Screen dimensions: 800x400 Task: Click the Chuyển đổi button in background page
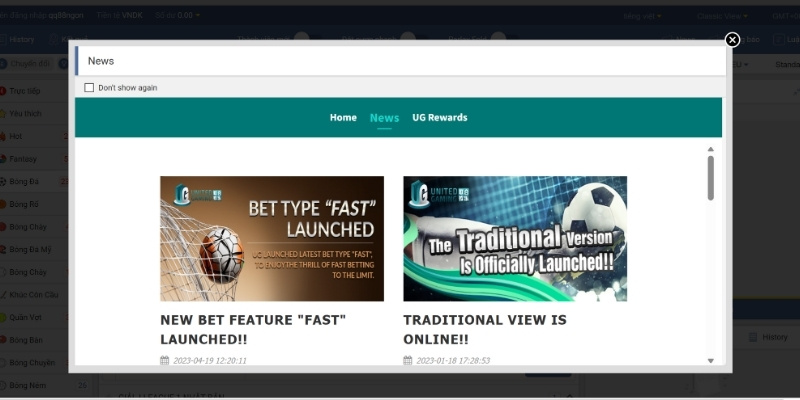pyautogui.click(x=24, y=64)
